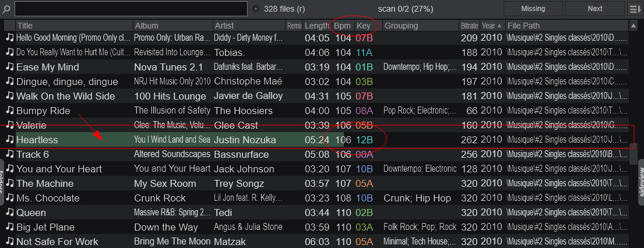Sort list by Bpm column

coord(343,26)
